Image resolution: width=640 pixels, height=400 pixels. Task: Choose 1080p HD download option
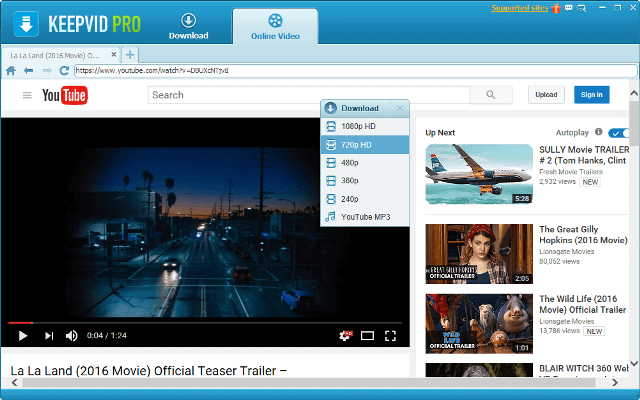click(365, 127)
